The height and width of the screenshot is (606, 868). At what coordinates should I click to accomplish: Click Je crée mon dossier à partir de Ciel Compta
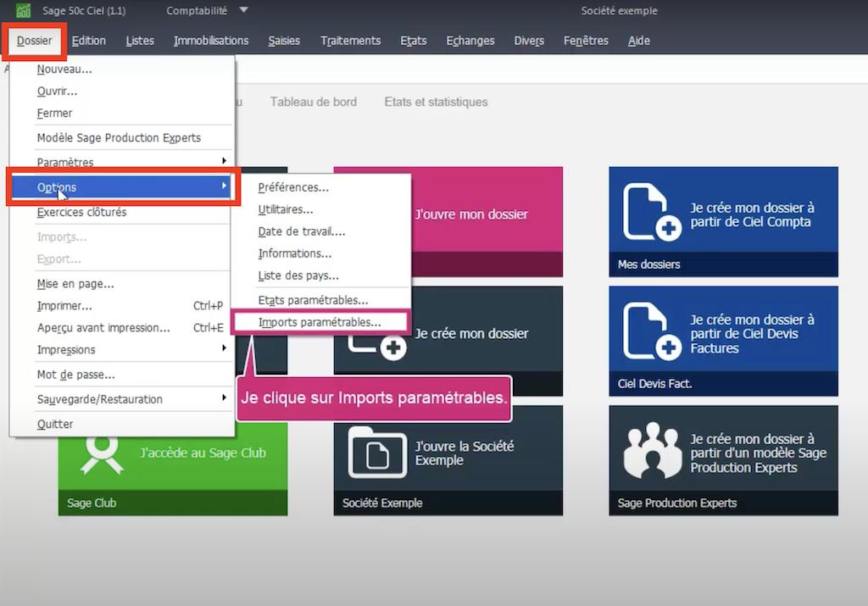point(752,214)
